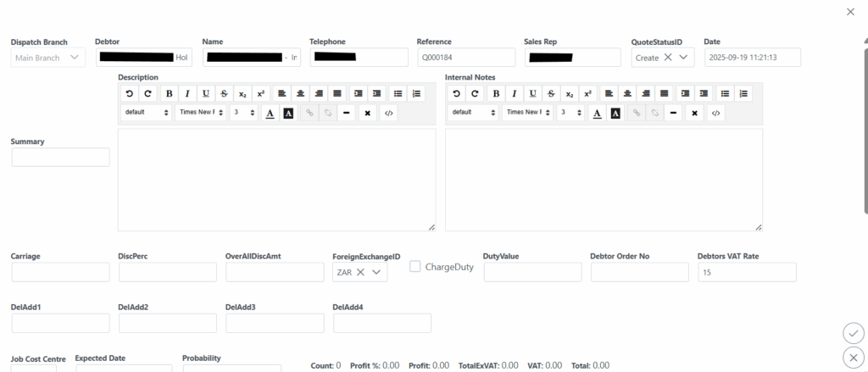This screenshot has width=868, height=372.
Task: Apply superscript in the Internal Notes toolbar
Action: (x=587, y=93)
